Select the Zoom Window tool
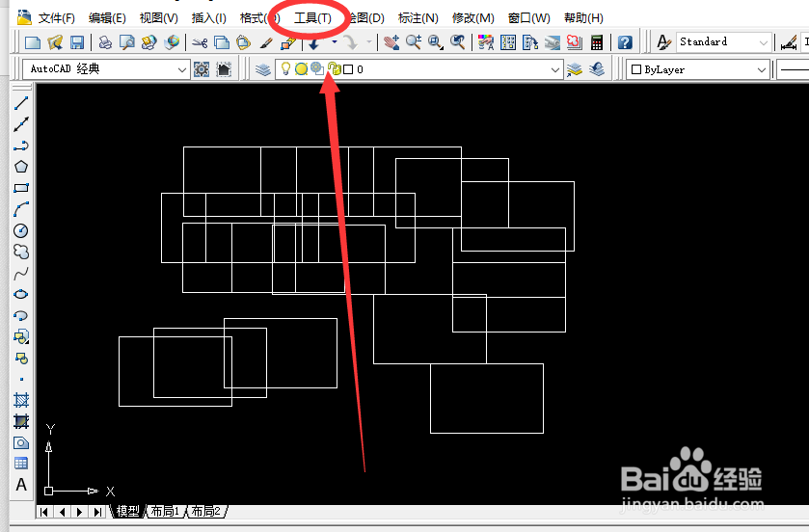The width and height of the screenshot is (809, 532). pyautogui.click(x=436, y=42)
